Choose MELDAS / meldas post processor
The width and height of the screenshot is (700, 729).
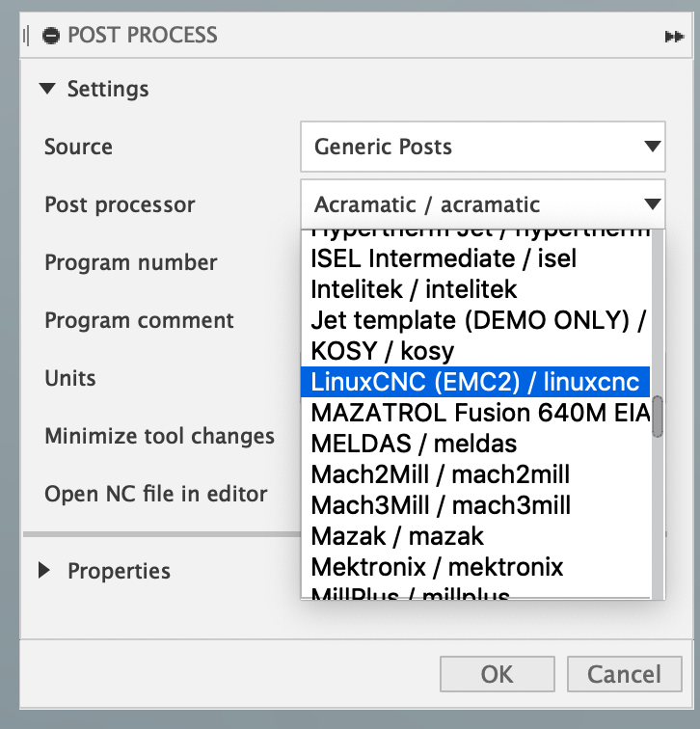pyautogui.click(x=414, y=444)
